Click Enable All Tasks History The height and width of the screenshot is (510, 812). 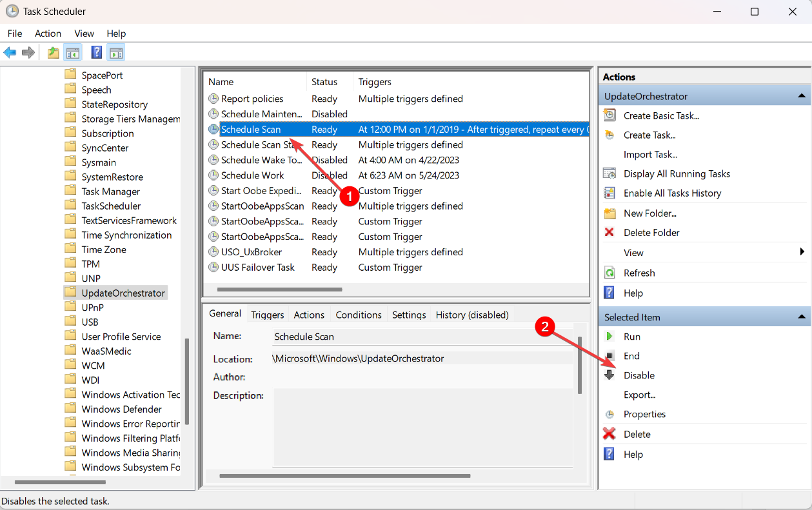click(672, 193)
